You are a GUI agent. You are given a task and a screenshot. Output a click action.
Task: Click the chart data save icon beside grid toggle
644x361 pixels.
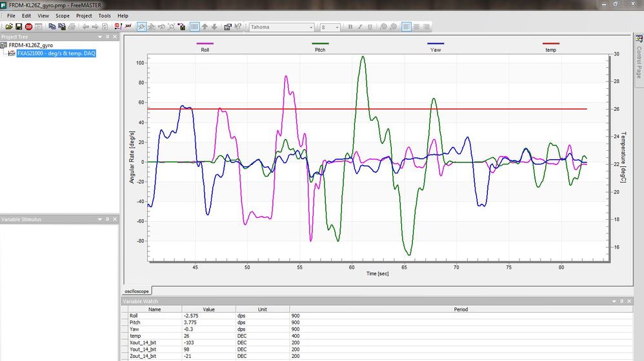tap(181, 26)
